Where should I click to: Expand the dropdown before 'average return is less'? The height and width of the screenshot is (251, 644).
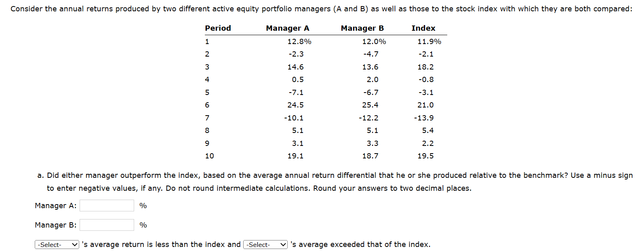point(56,245)
